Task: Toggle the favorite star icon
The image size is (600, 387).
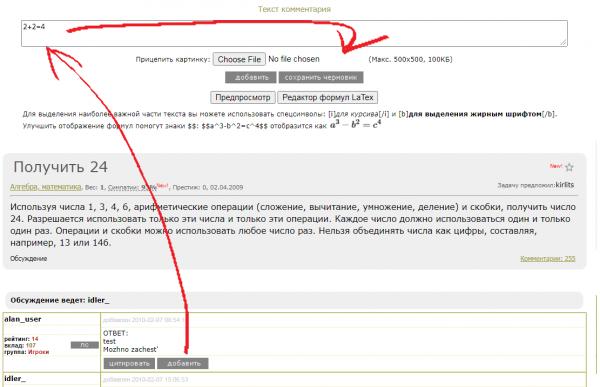Action: [x=569, y=167]
